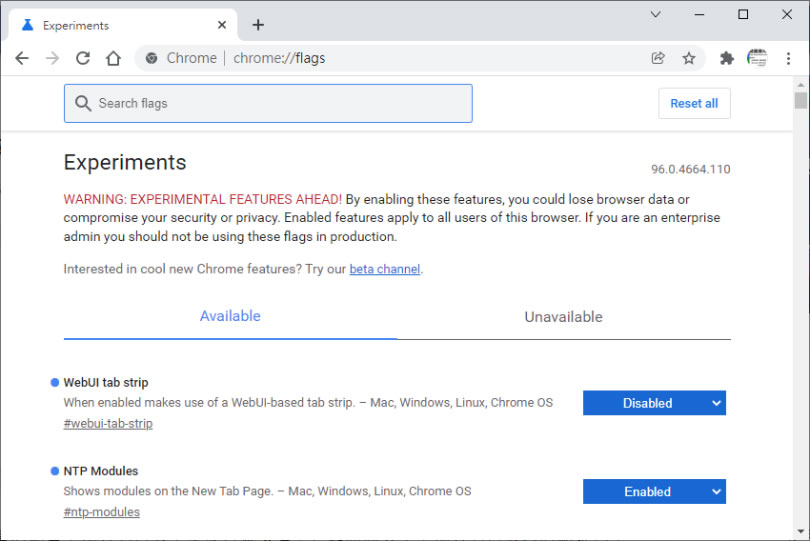Click the vertical scrollbar thumb
This screenshot has width=810, height=541.
click(x=801, y=100)
